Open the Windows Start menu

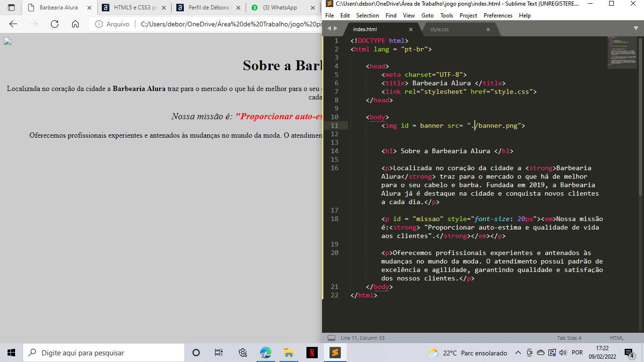pos(11,353)
